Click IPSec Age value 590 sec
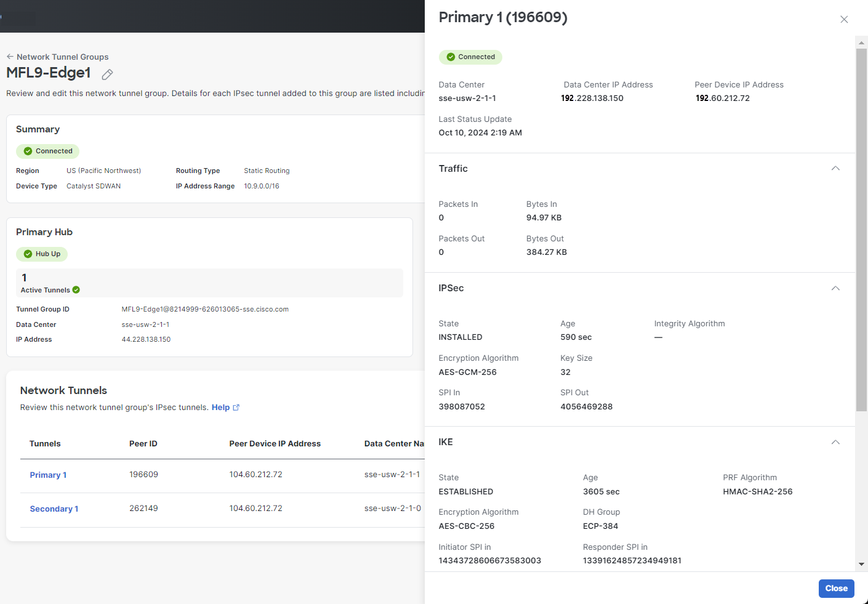The height and width of the screenshot is (604, 868). coord(576,337)
